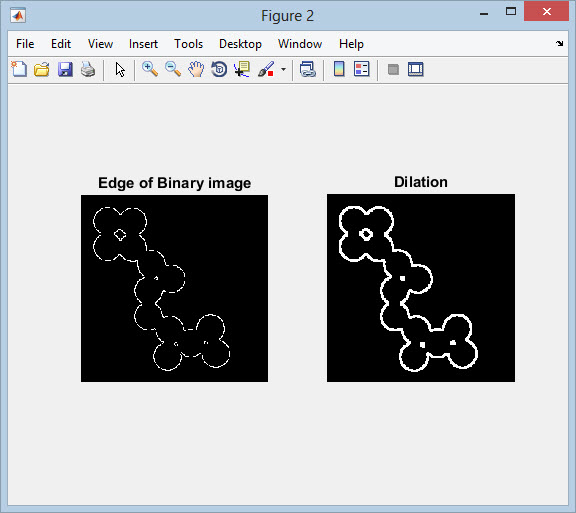Click the New Figure icon
Screen dimensions: 576x513
tap(19, 69)
